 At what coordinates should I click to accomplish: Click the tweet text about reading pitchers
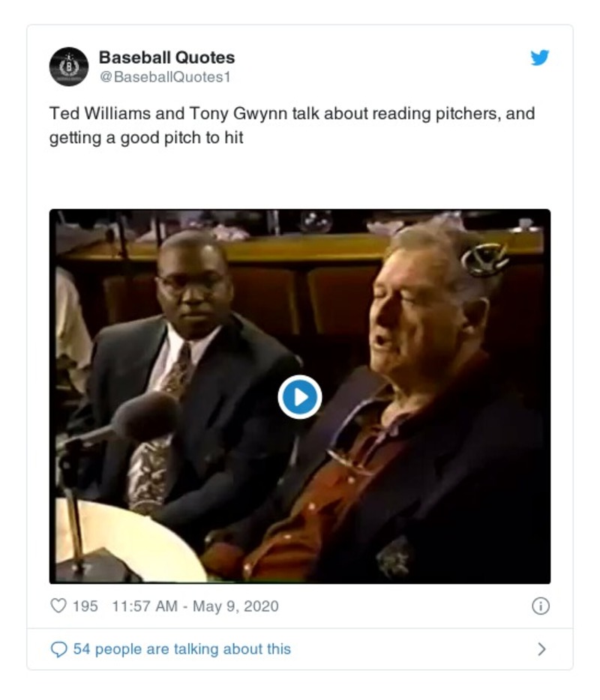coord(292,125)
